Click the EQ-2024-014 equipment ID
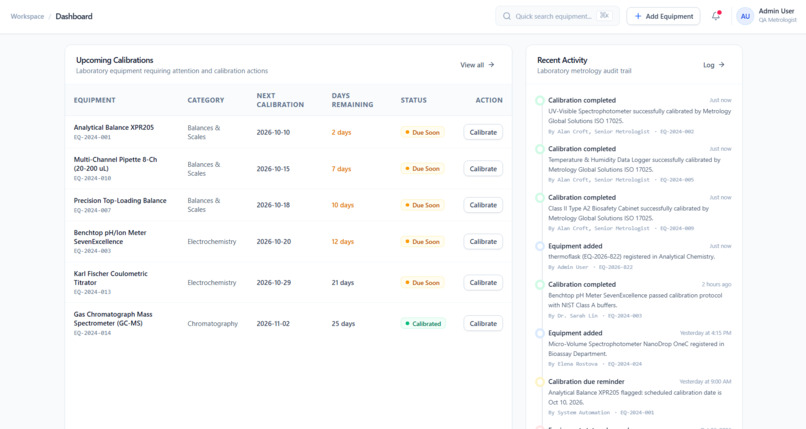The height and width of the screenshot is (429, 806). pos(92,333)
